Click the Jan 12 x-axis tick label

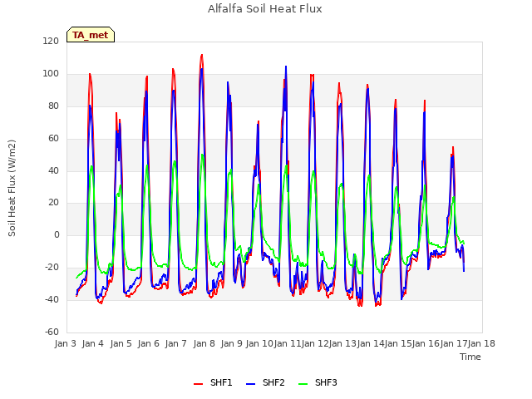[314, 343]
